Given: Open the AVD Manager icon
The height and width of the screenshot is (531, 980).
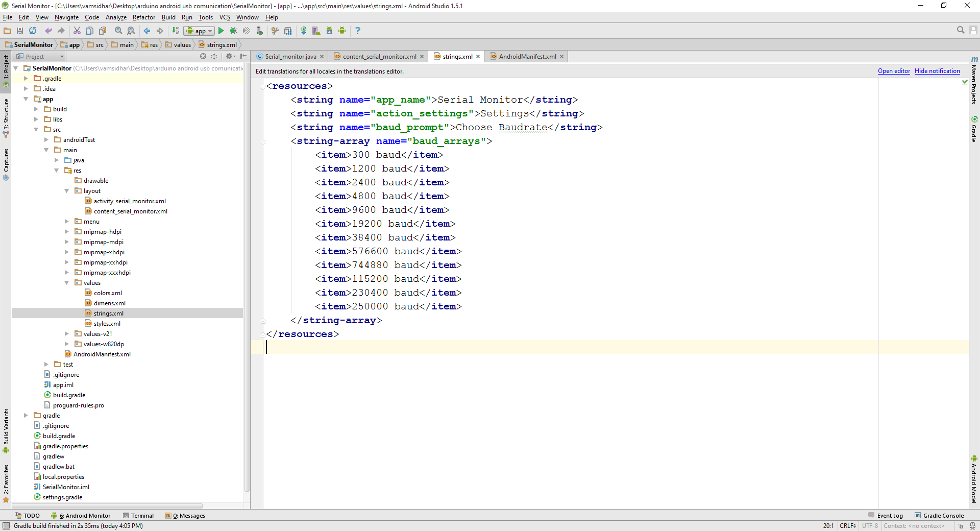Looking at the screenshot, I should click(316, 31).
